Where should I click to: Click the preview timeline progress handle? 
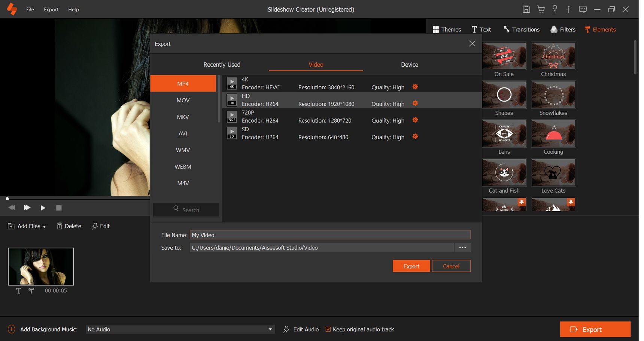pos(7,198)
